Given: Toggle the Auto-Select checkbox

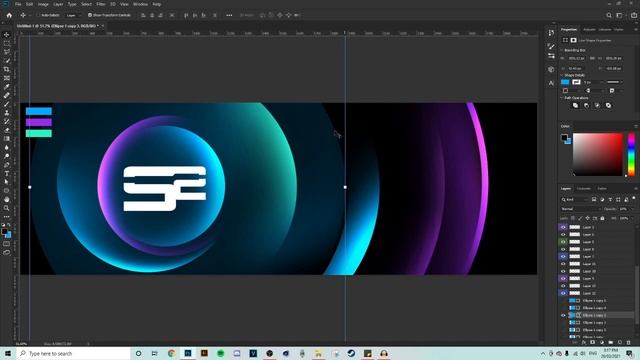Looking at the screenshot, I should click(39, 15).
